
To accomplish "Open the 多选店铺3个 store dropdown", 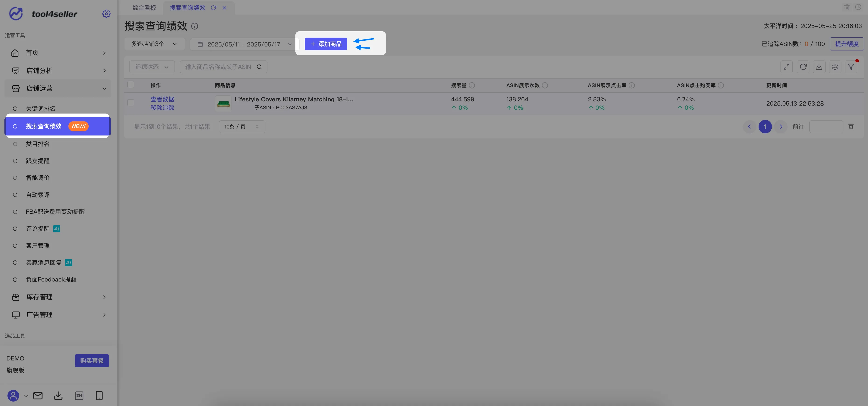I will (154, 44).
